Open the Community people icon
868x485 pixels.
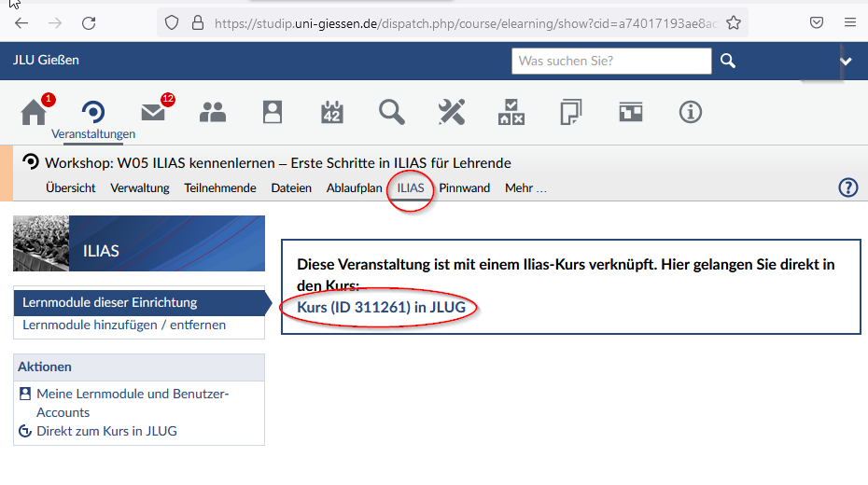(213, 113)
